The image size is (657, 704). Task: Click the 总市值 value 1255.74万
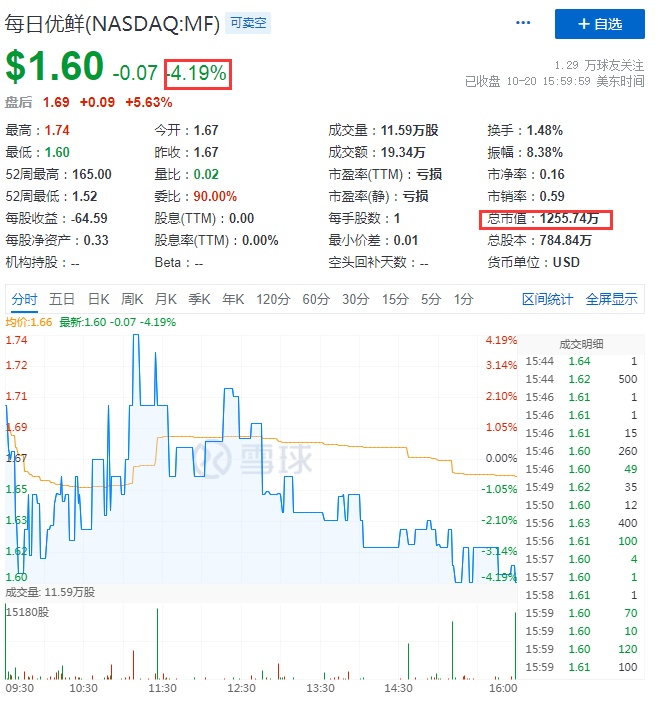coord(569,219)
